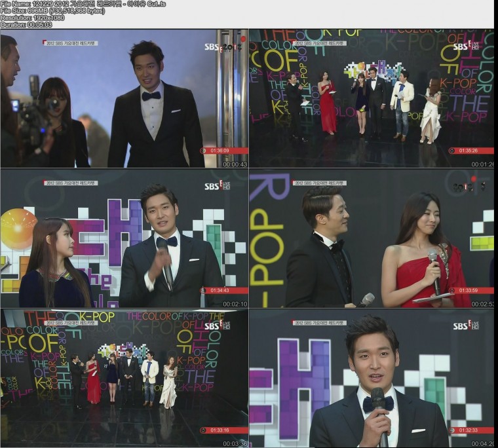This screenshot has height=448, width=498.
Task: Select the Duration 00:05:03 line
Action: coord(26,24)
